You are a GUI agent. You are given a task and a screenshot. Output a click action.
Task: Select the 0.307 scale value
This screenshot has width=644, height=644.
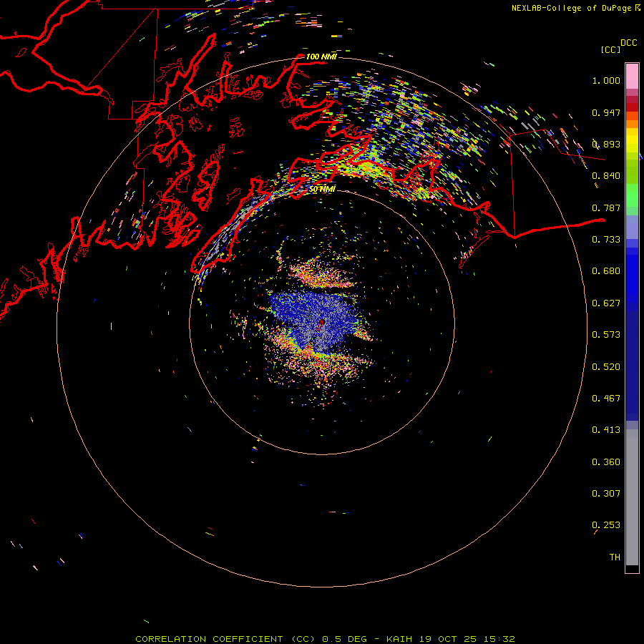point(606,494)
